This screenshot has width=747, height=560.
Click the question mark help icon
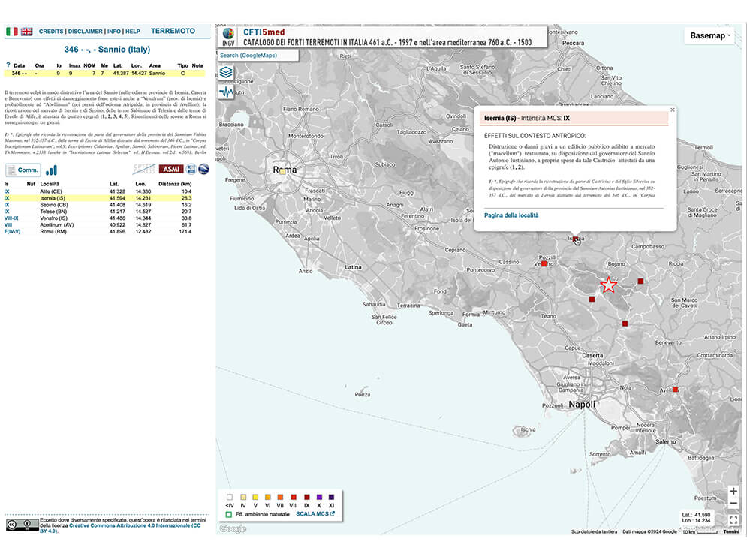(8, 65)
